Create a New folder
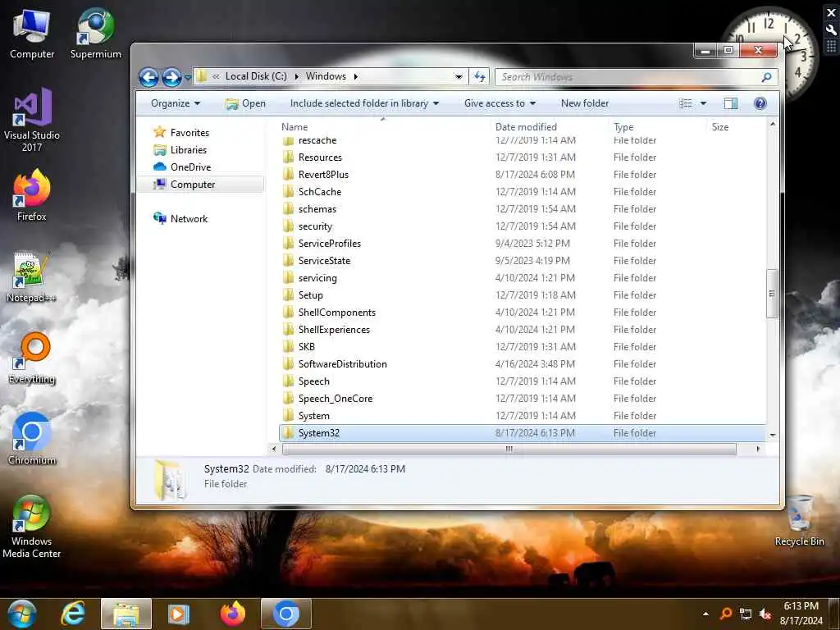Image resolution: width=840 pixels, height=630 pixels. (x=584, y=103)
